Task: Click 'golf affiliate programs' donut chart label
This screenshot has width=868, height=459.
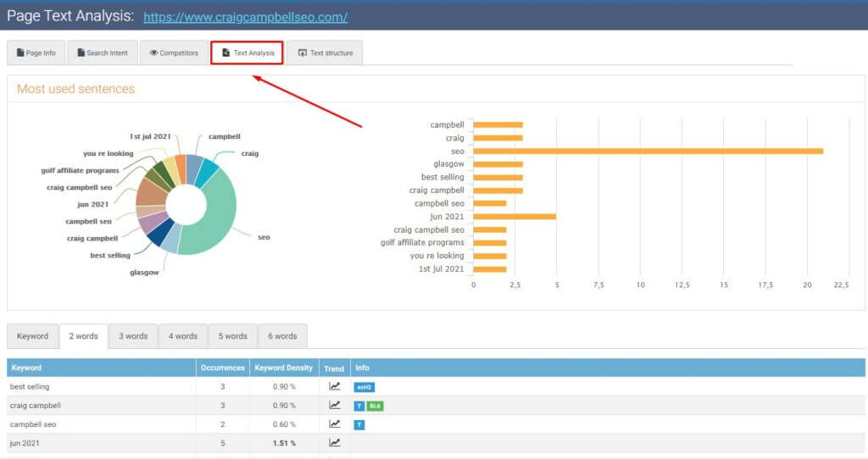Action: click(x=80, y=170)
